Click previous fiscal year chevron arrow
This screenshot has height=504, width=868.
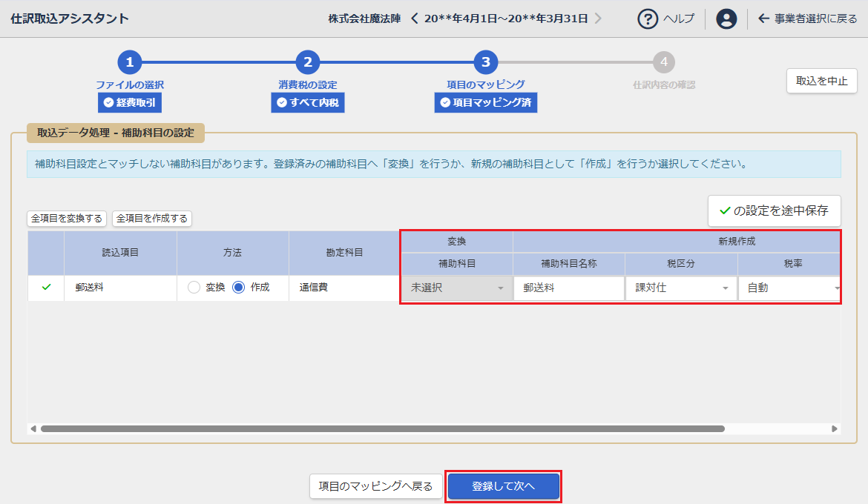click(x=415, y=19)
